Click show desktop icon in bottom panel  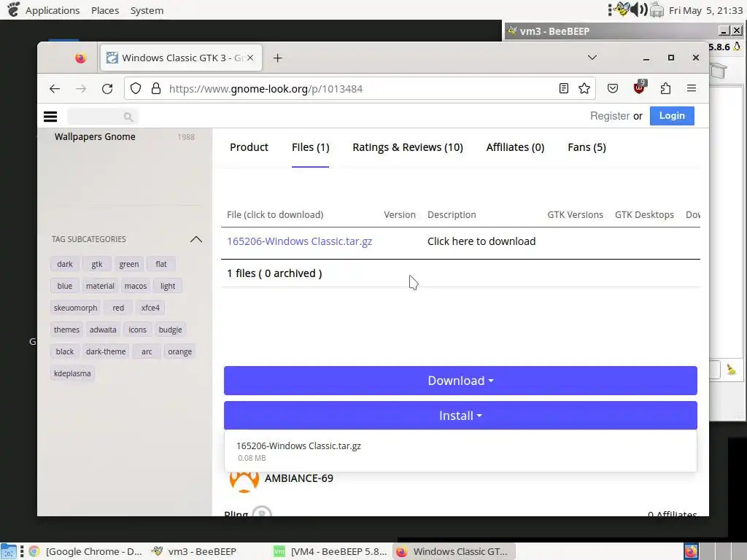9,552
